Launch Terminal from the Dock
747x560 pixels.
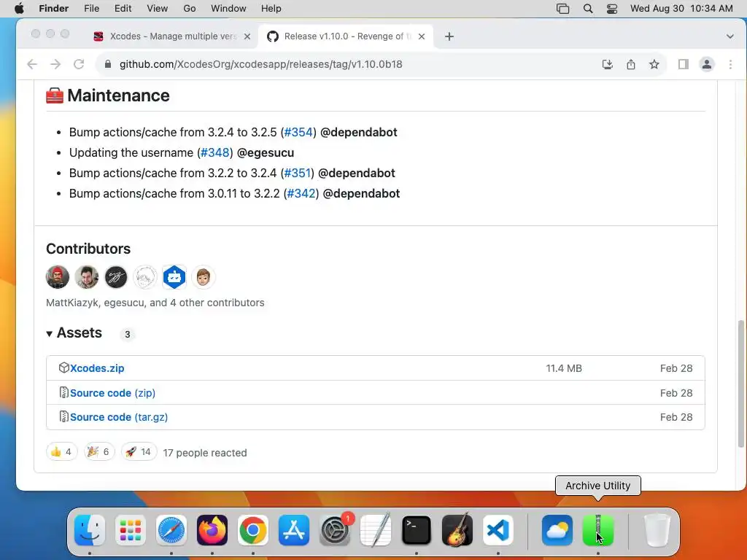point(417,530)
